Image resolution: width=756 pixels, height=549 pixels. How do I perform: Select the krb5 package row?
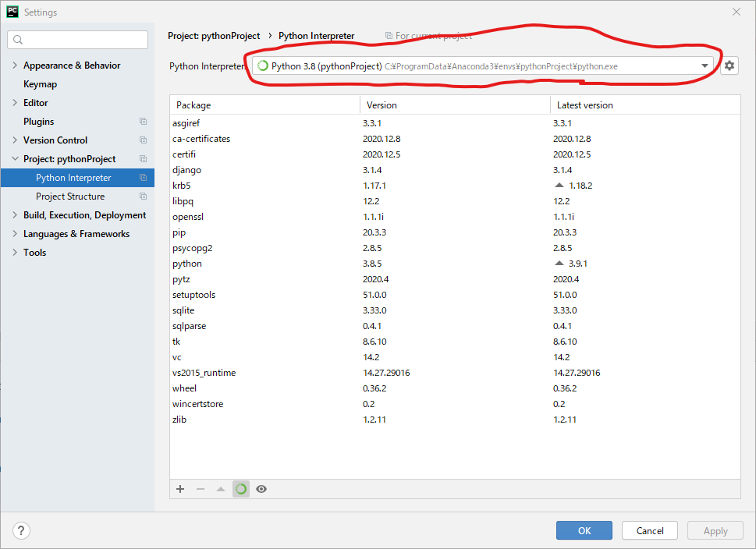455,185
